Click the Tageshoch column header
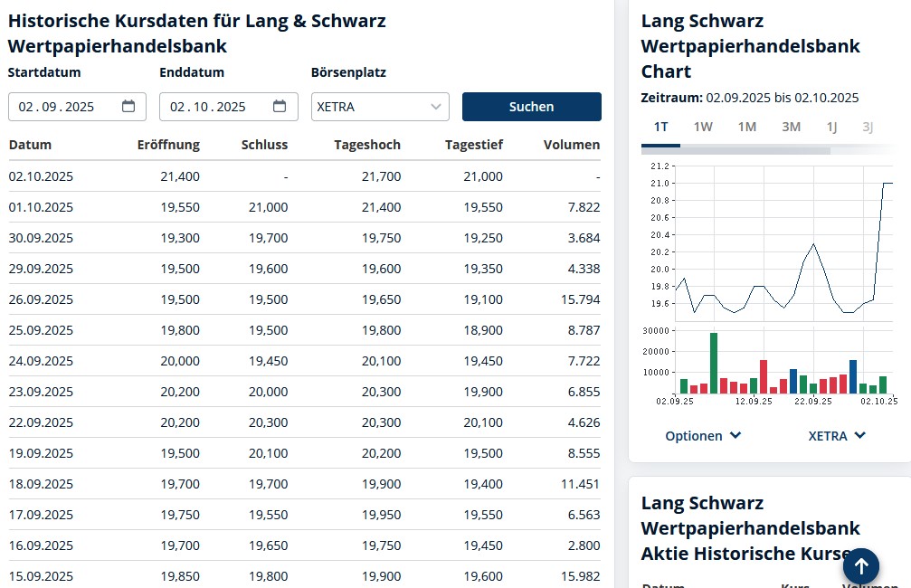Viewport: 911px width, 588px height. [x=367, y=144]
